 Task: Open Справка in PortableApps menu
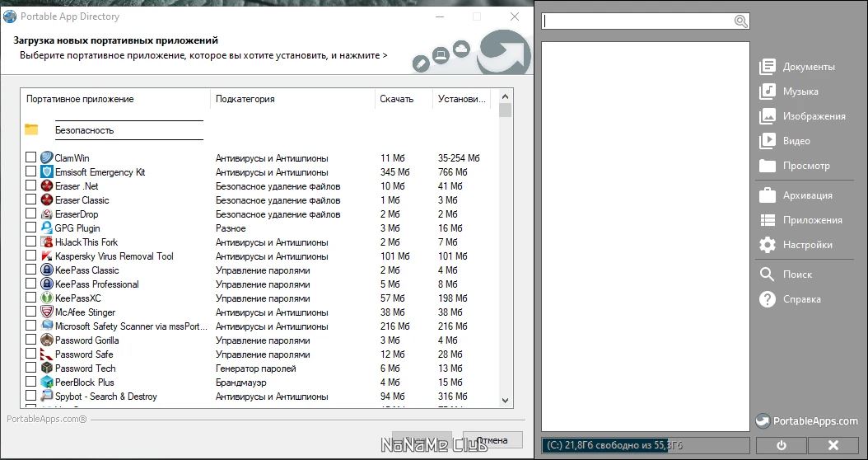coord(790,299)
